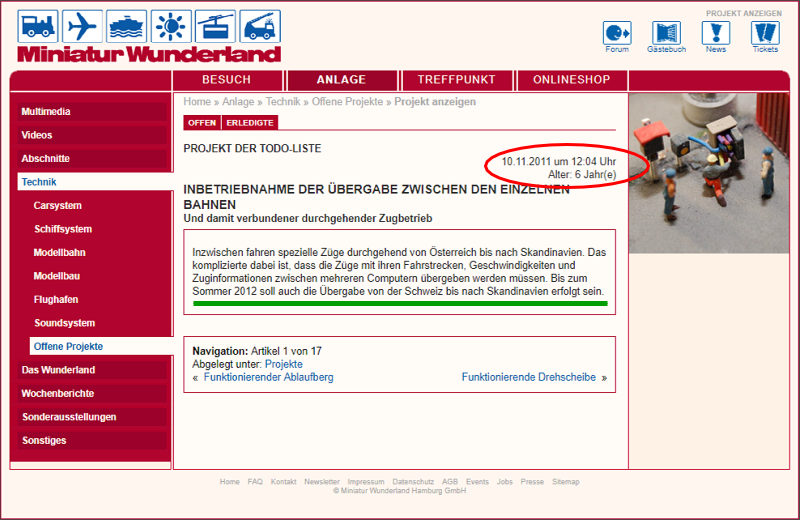This screenshot has width=800, height=520.
Task: Switch to the OFFEN tab
Action: click(202, 123)
